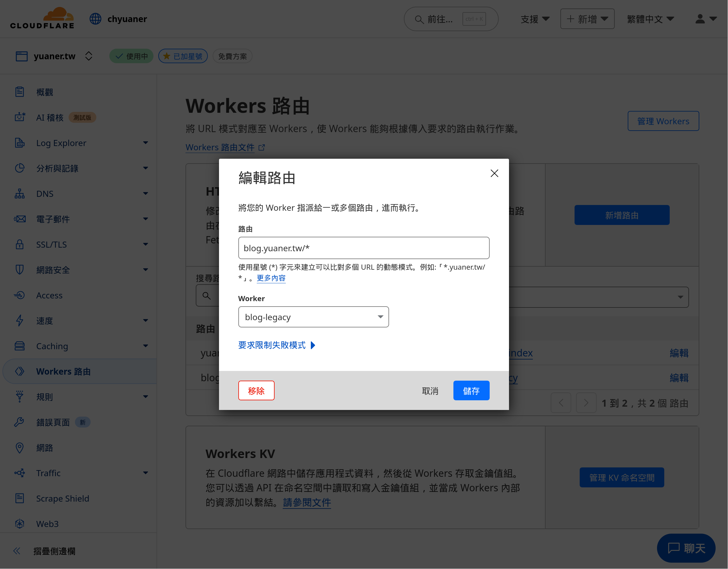This screenshot has height=569, width=728.
Task: Open the 聊天 chat bubble button
Action: (x=686, y=548)
